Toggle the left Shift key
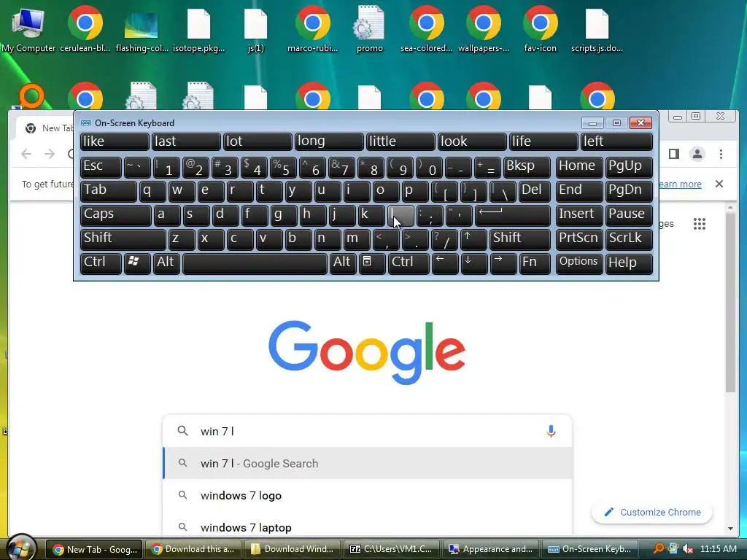 click(x=123, y=239)
